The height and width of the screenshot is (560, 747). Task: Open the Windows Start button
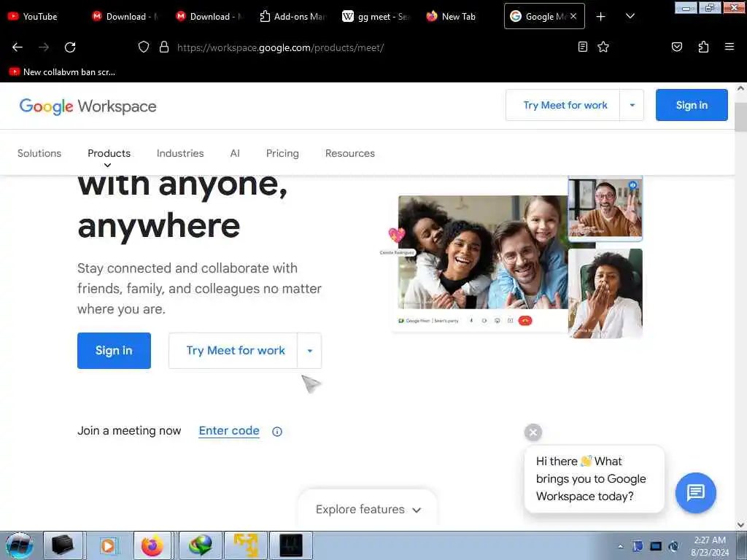(20, 545)
